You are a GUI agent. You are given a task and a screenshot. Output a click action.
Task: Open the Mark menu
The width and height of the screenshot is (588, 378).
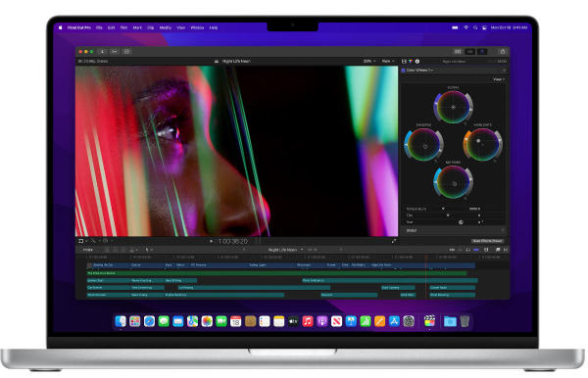tap(137, 27)
